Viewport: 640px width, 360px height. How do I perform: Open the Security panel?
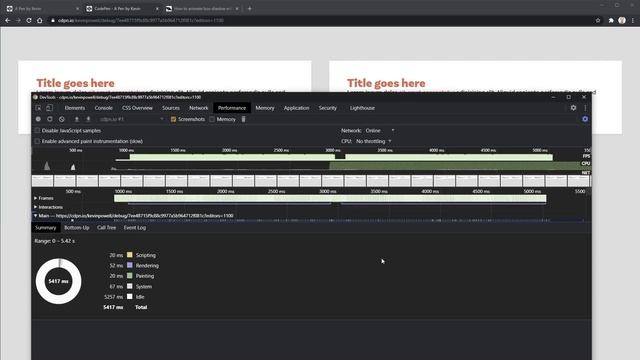327,108
